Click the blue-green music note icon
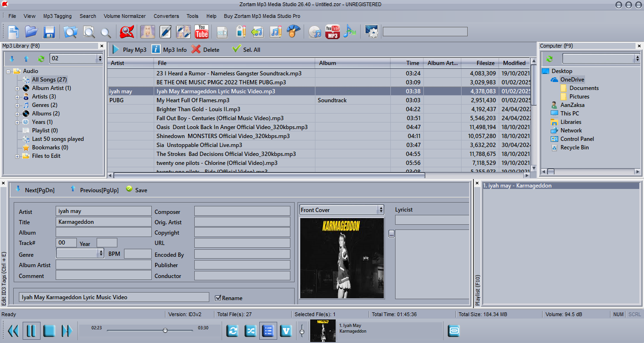Viewport: 644px width, 343px height. [x=349, y=32]
